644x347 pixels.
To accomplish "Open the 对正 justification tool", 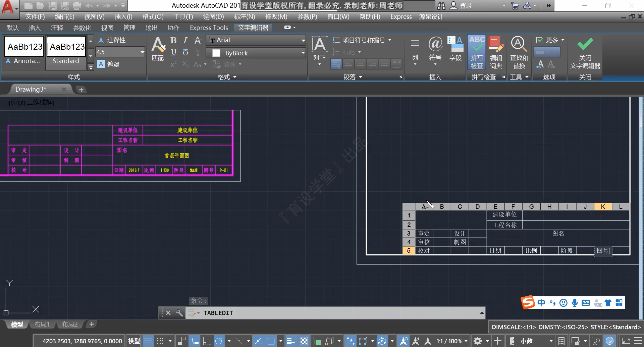I will pyautogui.click(x=319, y=50).
